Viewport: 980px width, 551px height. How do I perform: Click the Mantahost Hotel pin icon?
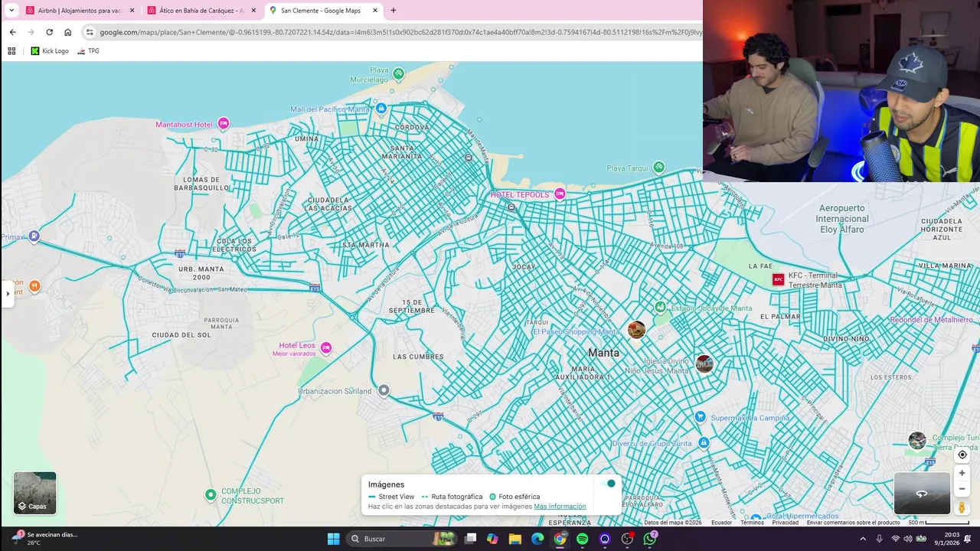click(x=224, y=123)
